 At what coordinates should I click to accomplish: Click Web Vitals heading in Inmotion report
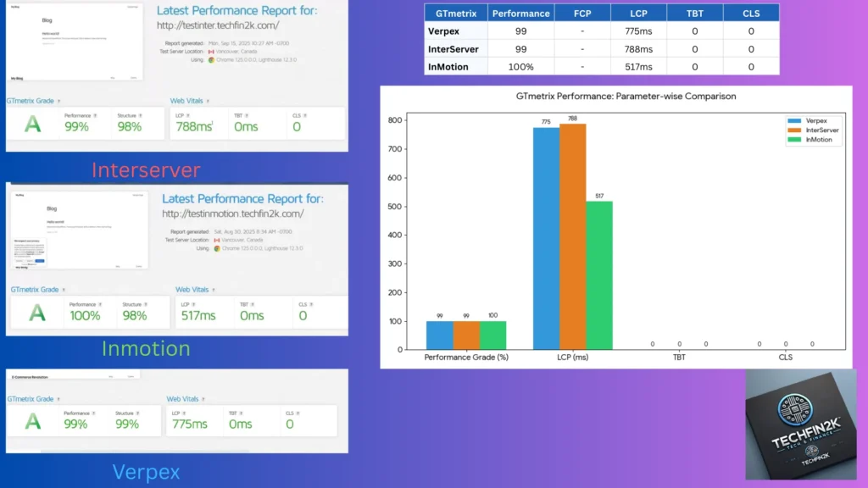[x=192, y=290]
